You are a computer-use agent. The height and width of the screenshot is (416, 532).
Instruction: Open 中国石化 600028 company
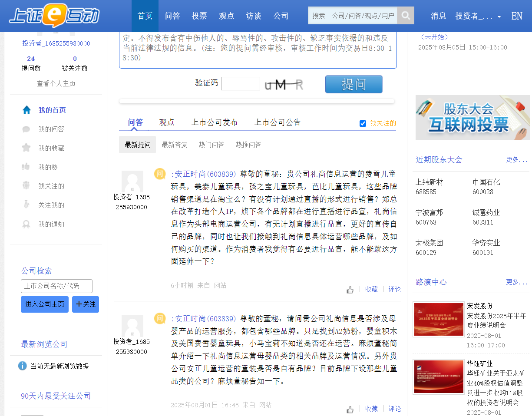[x=486, y=187]
